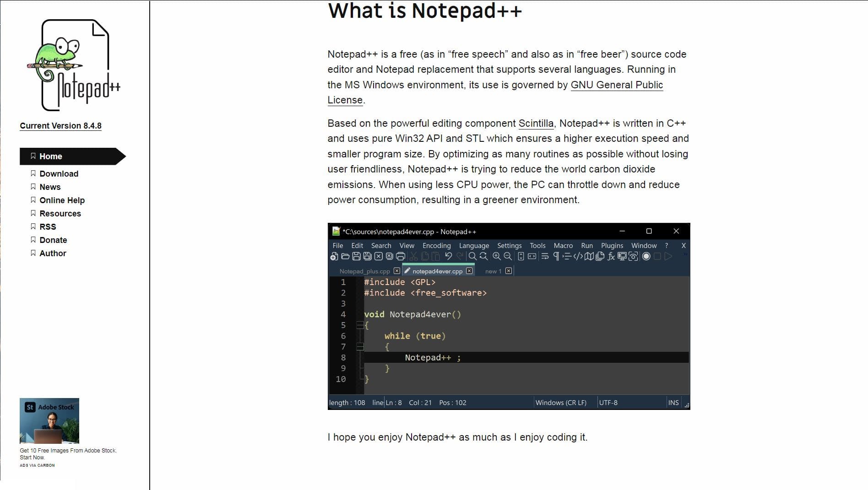Click the Copy icon in Notepad++ toolbar
This screenshot has height=490, width=868.
click(x=425, y=256)
